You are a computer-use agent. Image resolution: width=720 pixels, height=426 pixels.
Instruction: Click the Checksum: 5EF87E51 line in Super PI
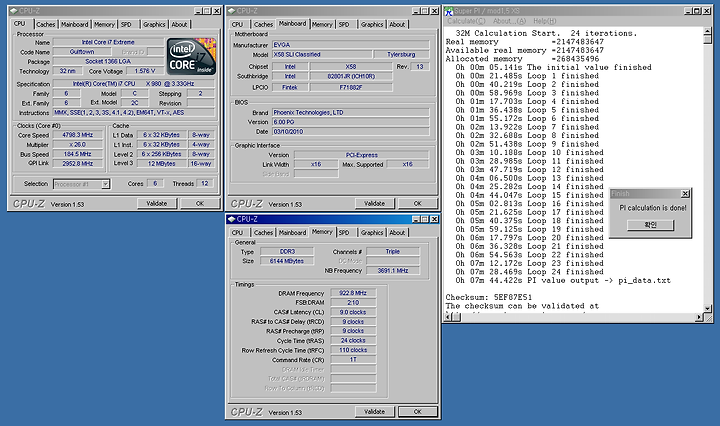coord(489,297)
